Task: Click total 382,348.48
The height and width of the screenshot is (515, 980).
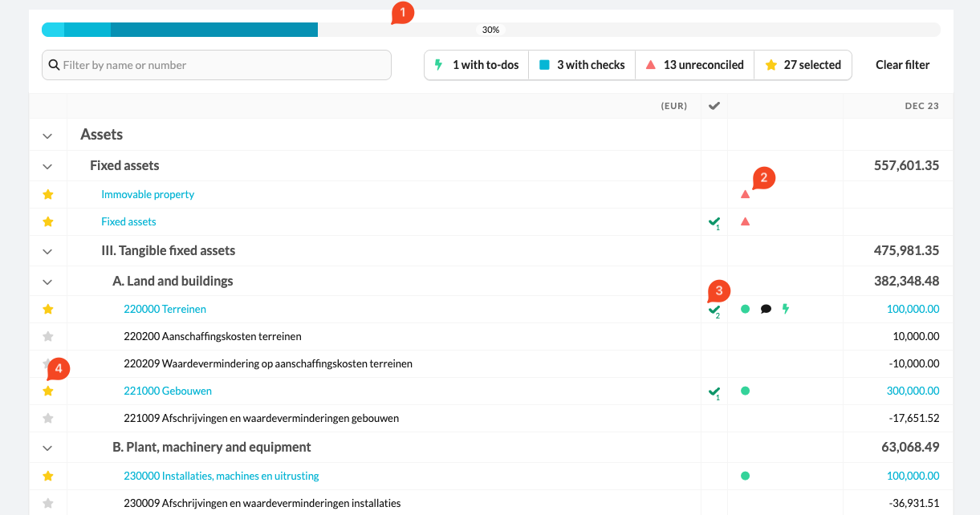Action: 906,281
